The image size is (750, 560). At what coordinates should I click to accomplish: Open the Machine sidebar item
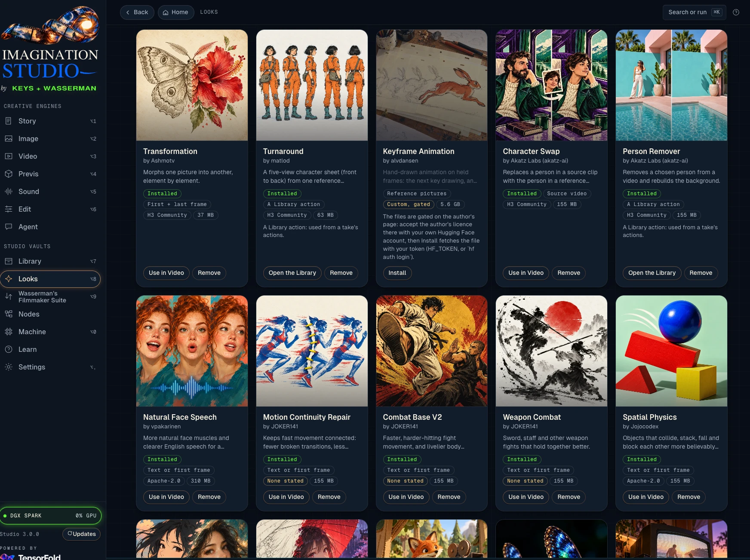tap(50, 332)
